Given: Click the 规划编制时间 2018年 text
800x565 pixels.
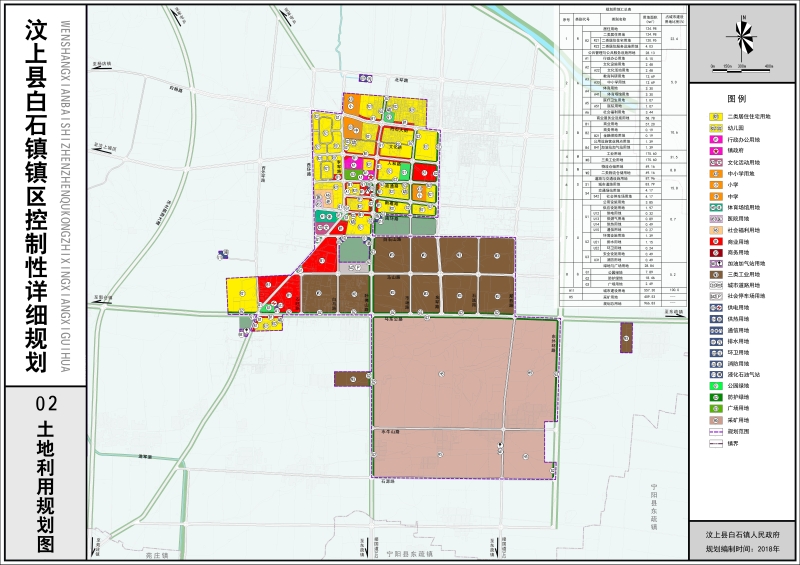Looking at the screenshot, I should (742, 549).
